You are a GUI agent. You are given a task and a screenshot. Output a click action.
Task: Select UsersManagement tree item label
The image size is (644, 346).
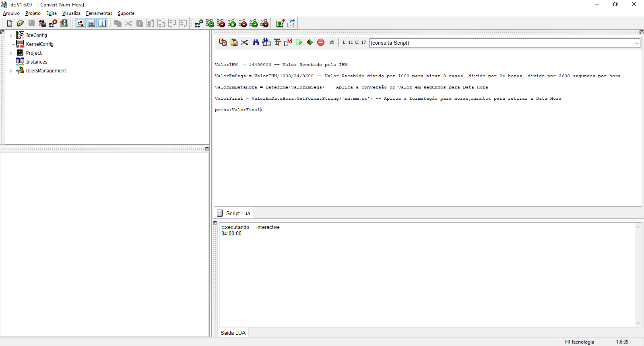(x=46, y=71)
